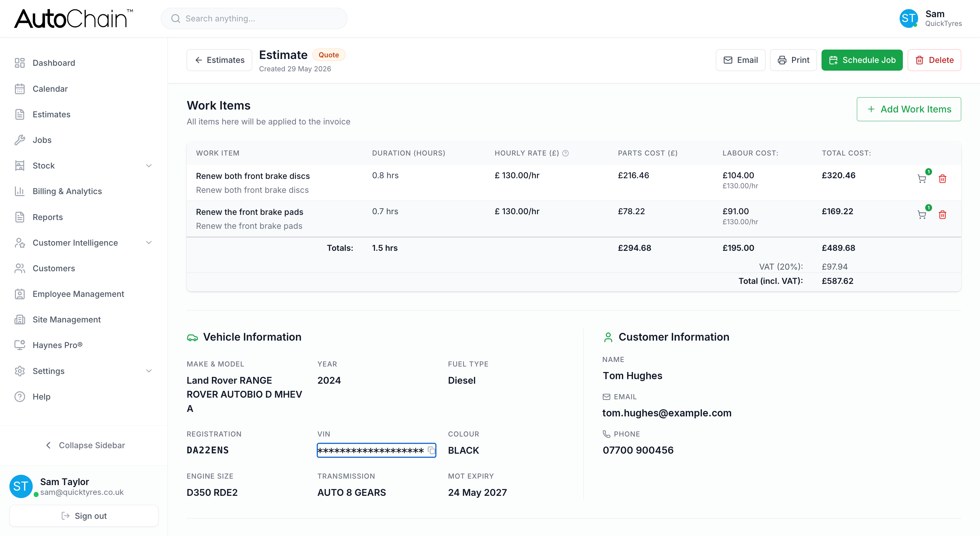
Task: Expand the Stock submenu chevron
Action: click(149, 166)
